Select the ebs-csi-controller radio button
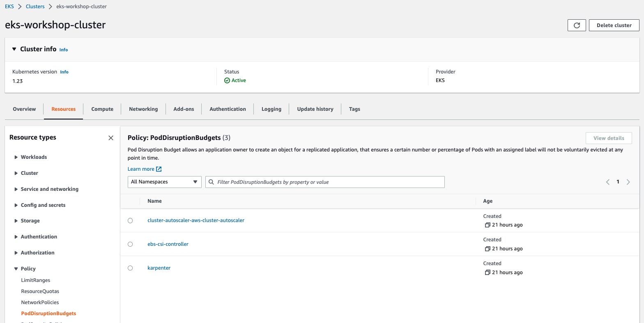644x323 pixels. tap(130, 244)
